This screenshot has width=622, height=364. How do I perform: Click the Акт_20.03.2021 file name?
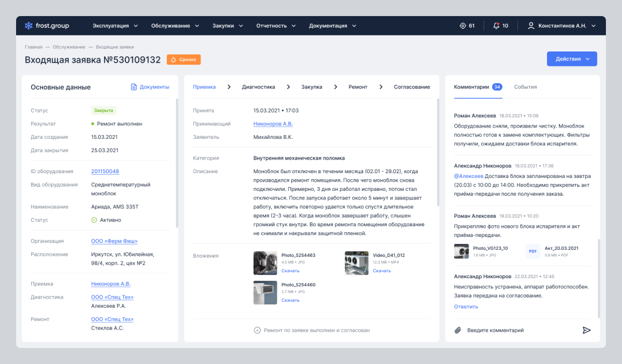[x=561, y=248]
